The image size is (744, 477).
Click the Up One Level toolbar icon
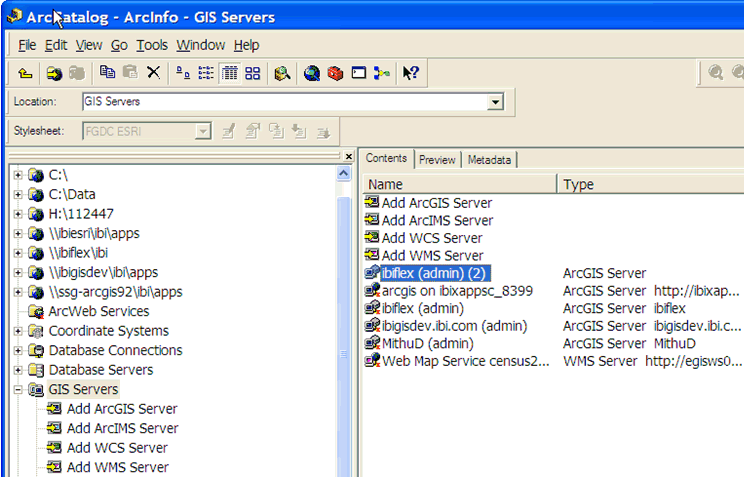click(x=26, y=73)
